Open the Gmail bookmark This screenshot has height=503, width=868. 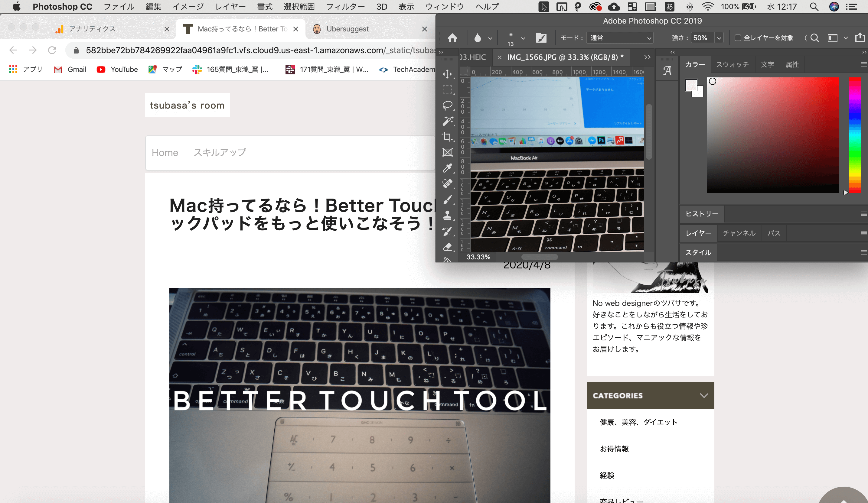click(x=70, y=70)
